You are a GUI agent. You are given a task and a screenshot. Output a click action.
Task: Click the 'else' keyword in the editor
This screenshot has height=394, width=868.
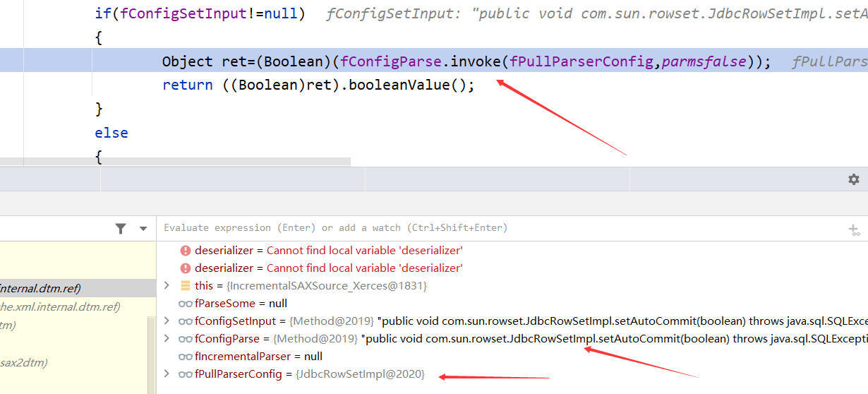(x=111, y=133)
